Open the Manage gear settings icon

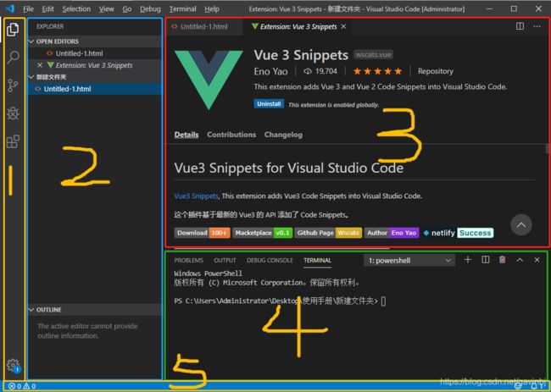click(14, 365)
